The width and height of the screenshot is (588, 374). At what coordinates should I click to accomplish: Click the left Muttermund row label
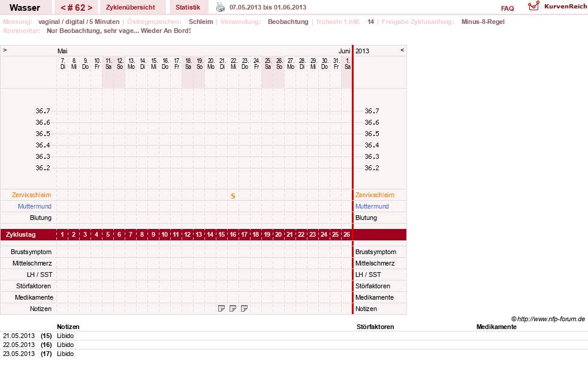[x=35, y=206]
